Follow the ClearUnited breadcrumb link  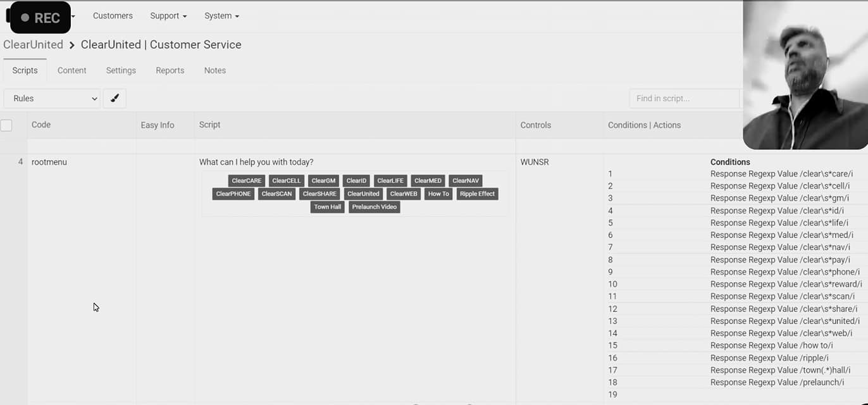33,45
